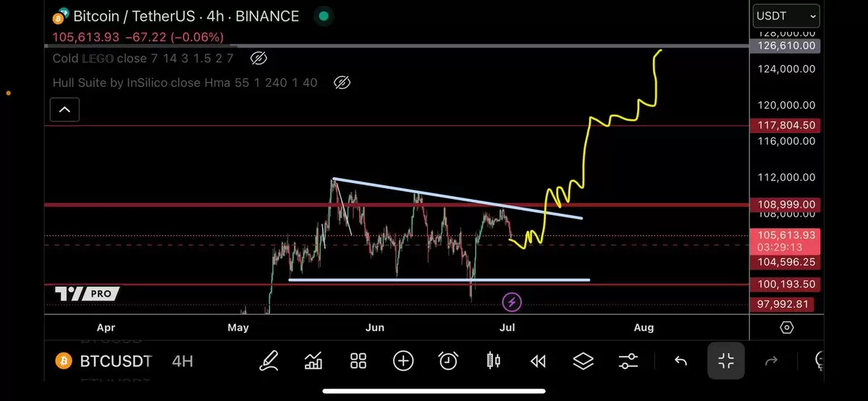Exit fullscreen with collapse arrows button
The height and width of the screenshot is (401, 868).
(725, 361)
